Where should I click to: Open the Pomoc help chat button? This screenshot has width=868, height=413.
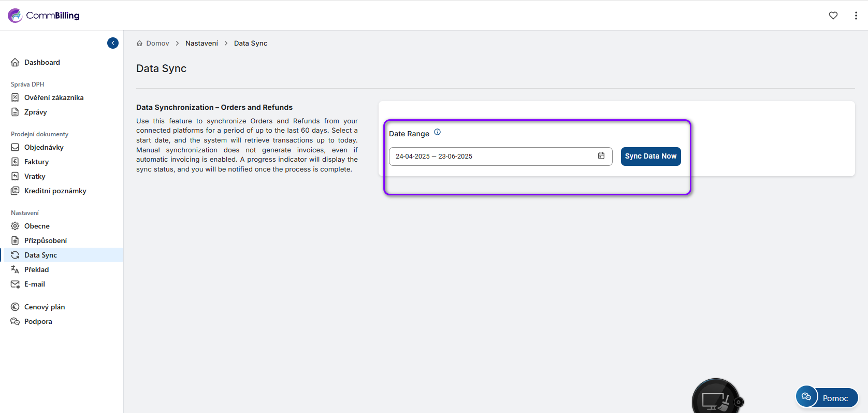pos(828,397)
